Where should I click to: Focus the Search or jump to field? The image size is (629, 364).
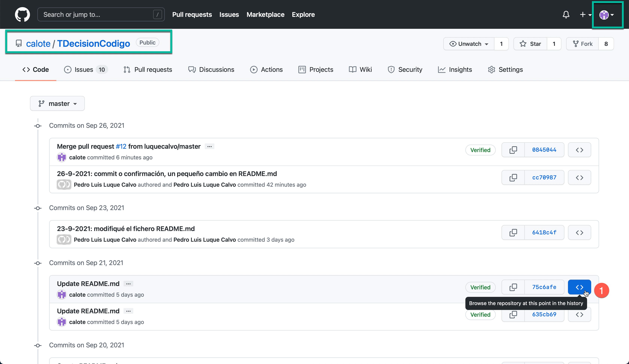(x=101, y=14)
